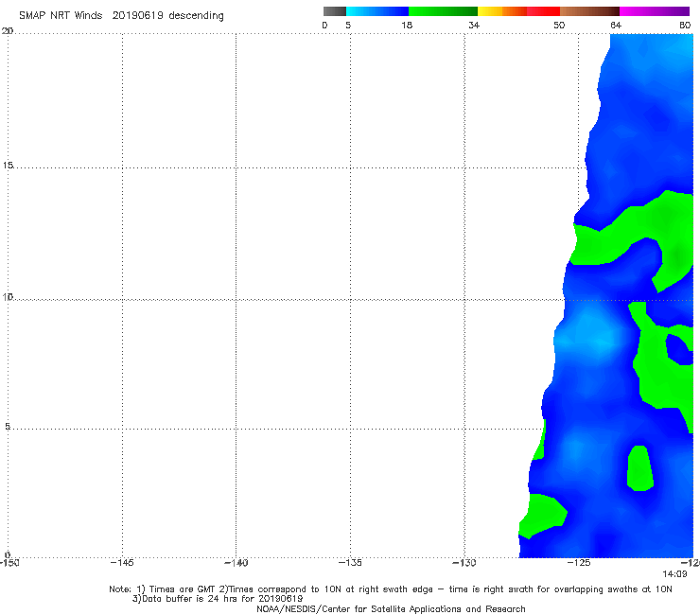Click the color bar label '34'

(x=474, y=25)
